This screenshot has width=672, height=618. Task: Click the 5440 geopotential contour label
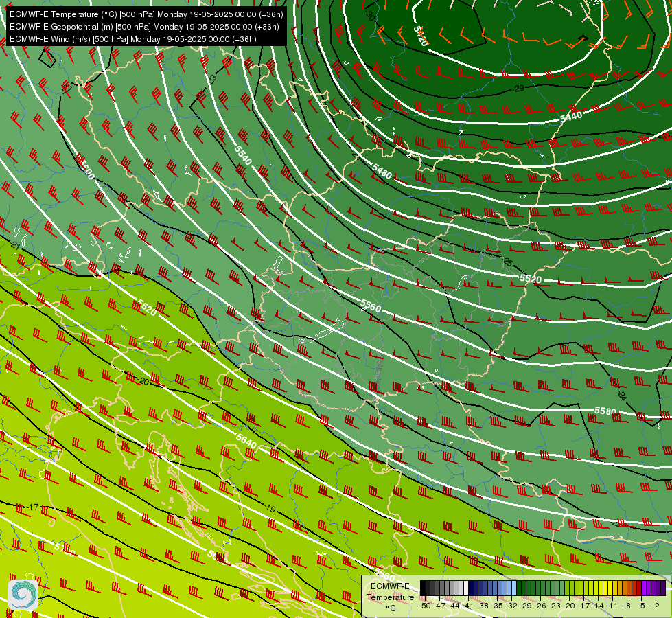(571, 116)
